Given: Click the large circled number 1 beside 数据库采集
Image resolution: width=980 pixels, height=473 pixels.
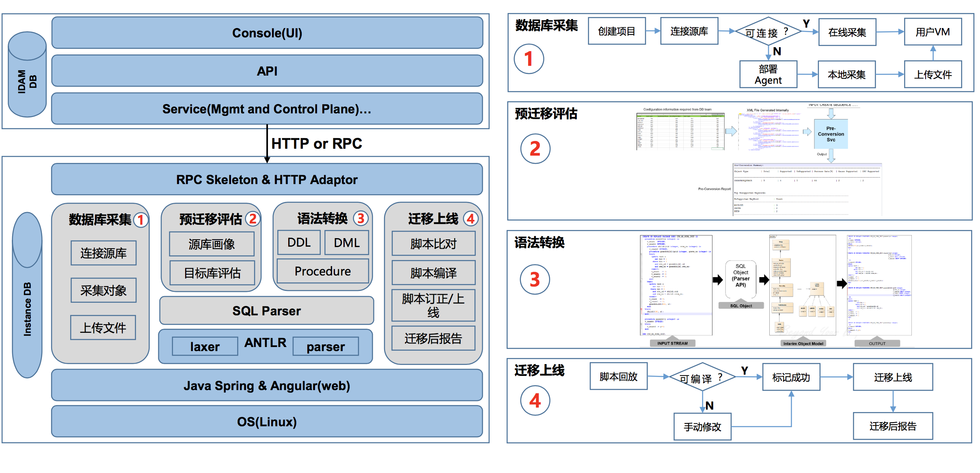Looking at the screenshot, I should click(529, 59).
